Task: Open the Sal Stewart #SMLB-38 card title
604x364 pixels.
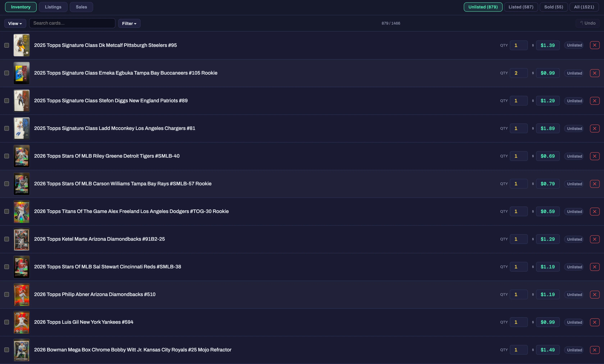Action: click(107, 267)
